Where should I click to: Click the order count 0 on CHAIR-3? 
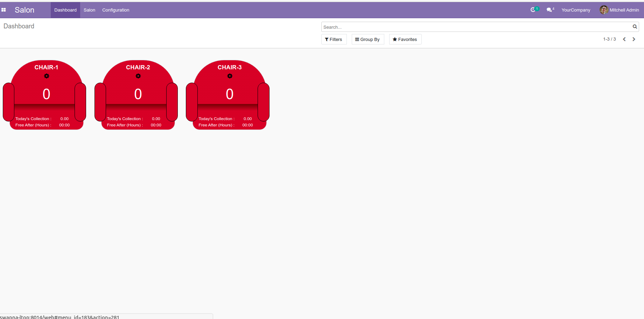(x=230, y=94)
